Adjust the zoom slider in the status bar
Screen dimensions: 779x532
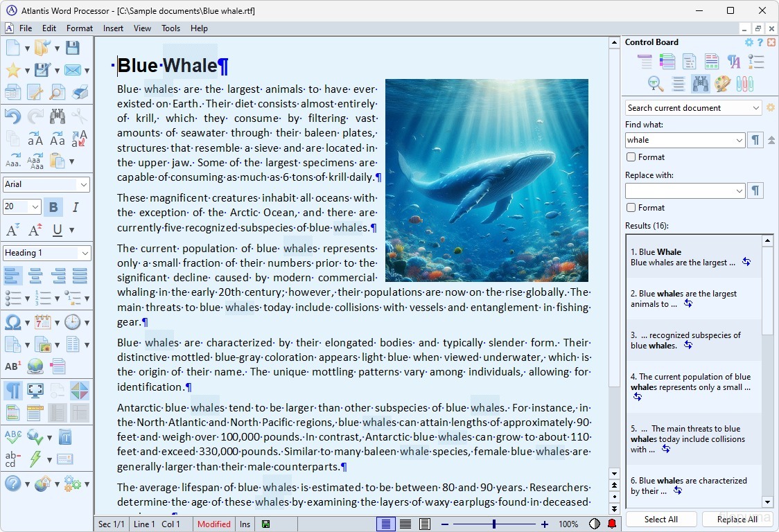point(494,524)
